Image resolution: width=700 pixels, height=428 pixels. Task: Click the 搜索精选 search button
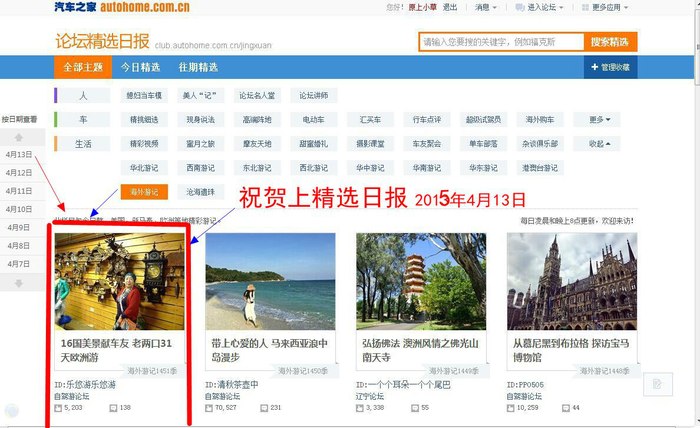pyautogui.click(x=609, y=42)
